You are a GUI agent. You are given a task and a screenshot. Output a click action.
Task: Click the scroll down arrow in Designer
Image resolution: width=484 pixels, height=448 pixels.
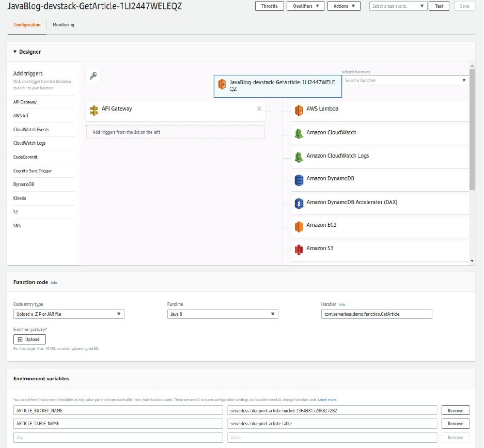472,261
